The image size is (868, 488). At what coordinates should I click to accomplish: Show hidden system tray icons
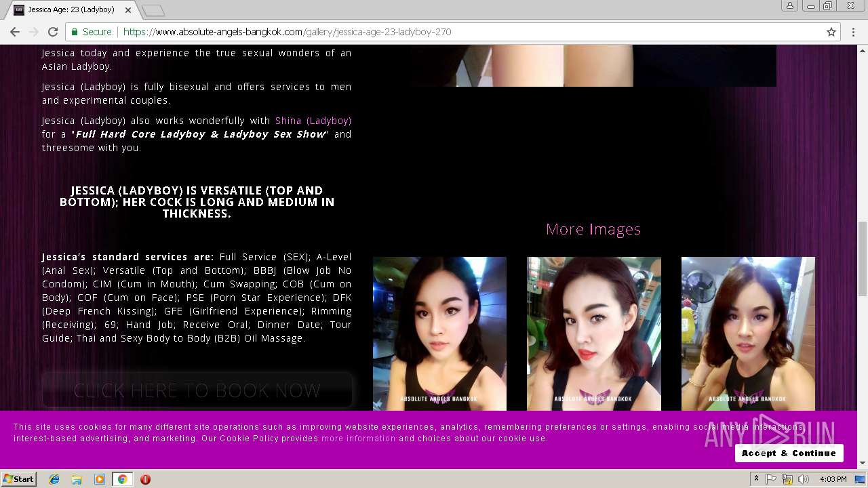[x=757, y=479]
